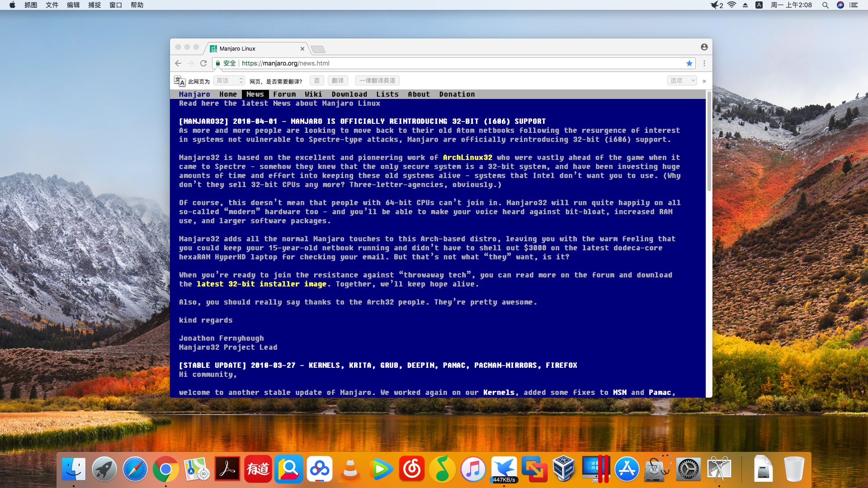Click the Chrome profile avatar icon
Image resolution: width=868 pixels, height=488 pixels.
704,47
